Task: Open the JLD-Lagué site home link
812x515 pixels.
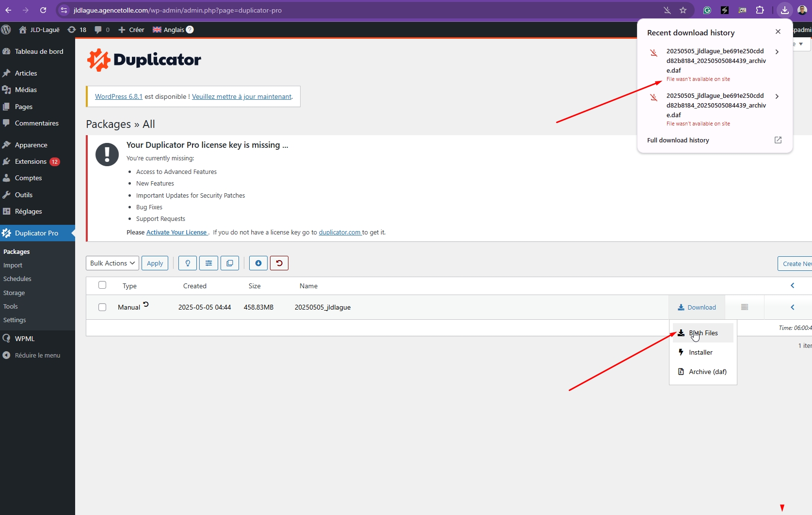Action: (x=39, y=30)
